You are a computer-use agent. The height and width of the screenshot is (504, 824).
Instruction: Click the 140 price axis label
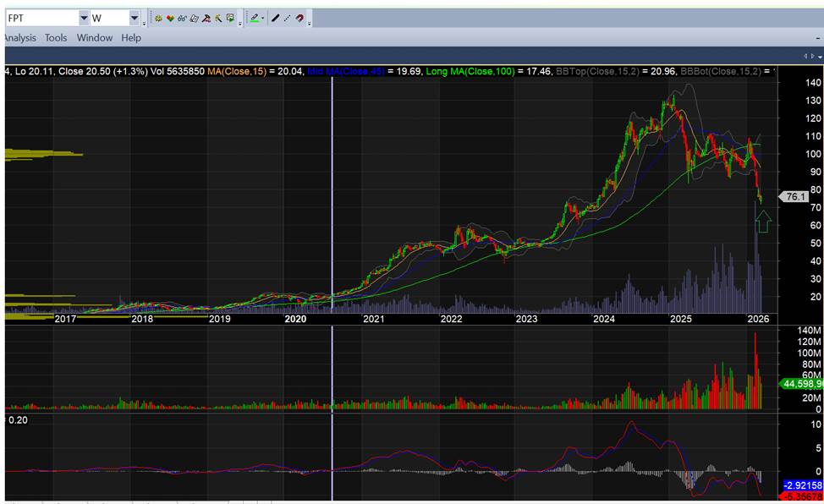click(813, 83)
